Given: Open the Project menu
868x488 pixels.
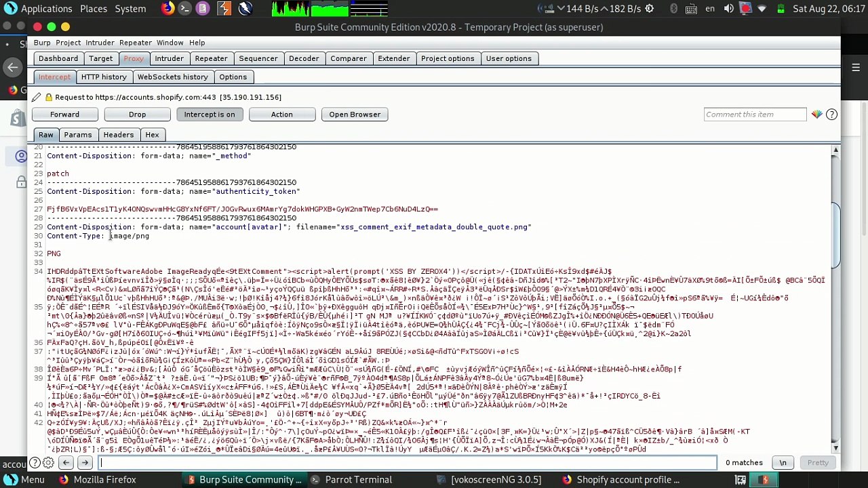Looking at the screenshot, I should (x=68, y=43).
